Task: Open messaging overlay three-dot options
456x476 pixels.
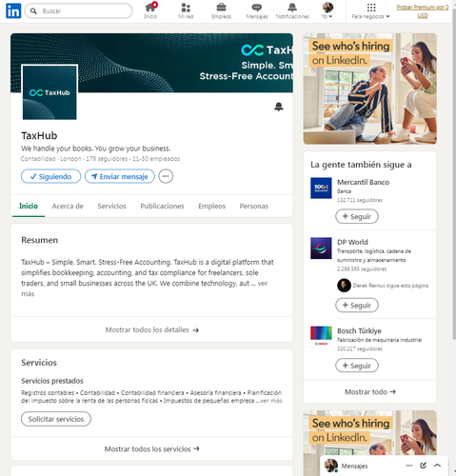Action: point(409,466)
